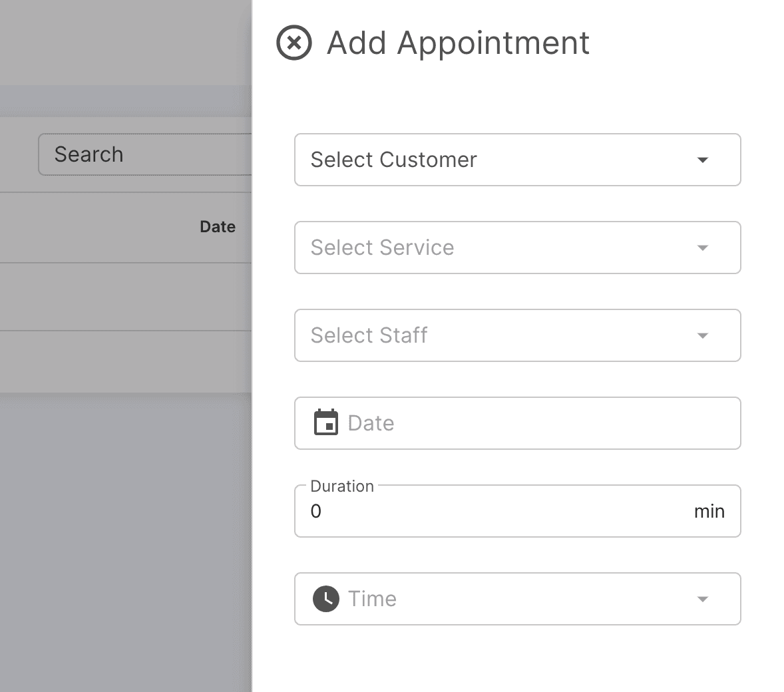This screenshot has width=784, height=692.
Task: Focus the Date placeholder in appointment form
Action: (x=371, y=424)
